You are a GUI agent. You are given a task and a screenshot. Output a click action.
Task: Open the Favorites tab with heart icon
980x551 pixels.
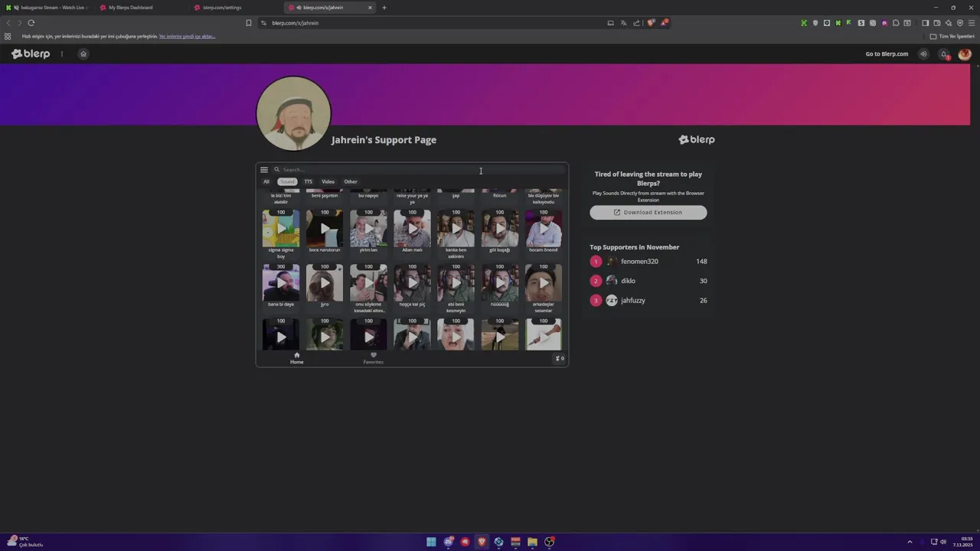(x=374, y=358)
